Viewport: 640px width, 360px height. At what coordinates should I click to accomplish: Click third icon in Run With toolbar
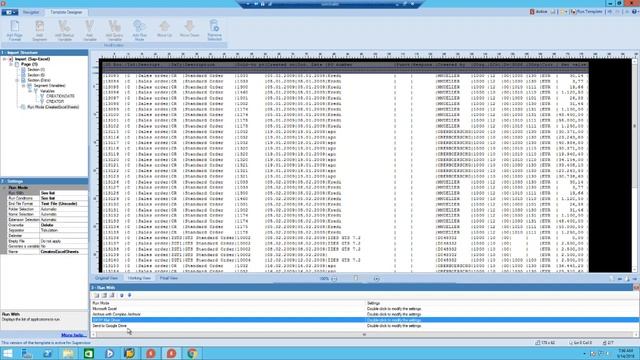(112, 295)
